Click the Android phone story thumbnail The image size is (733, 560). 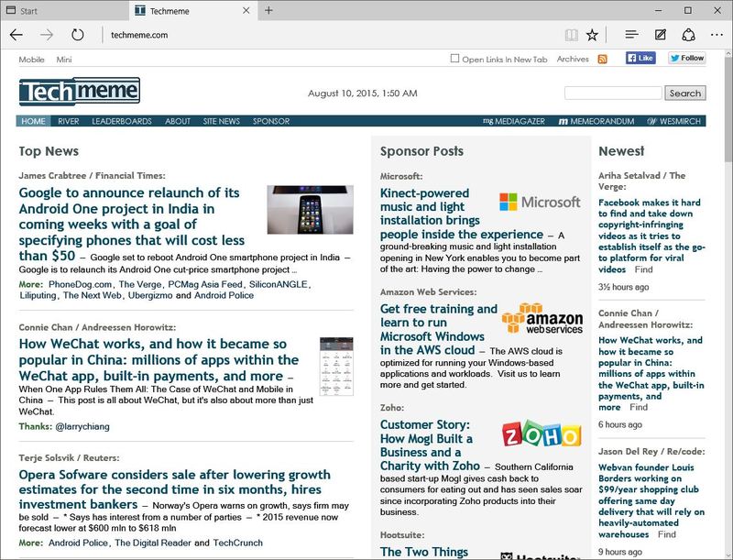310,209
